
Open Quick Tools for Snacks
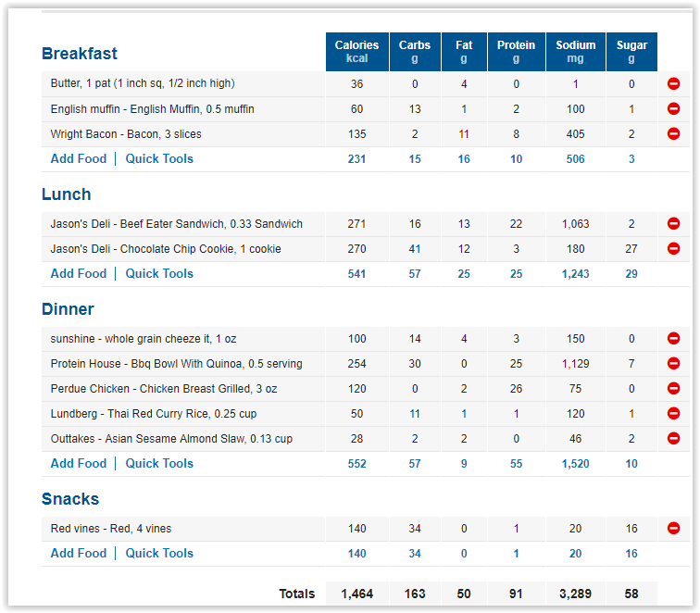tap(159, 553)
